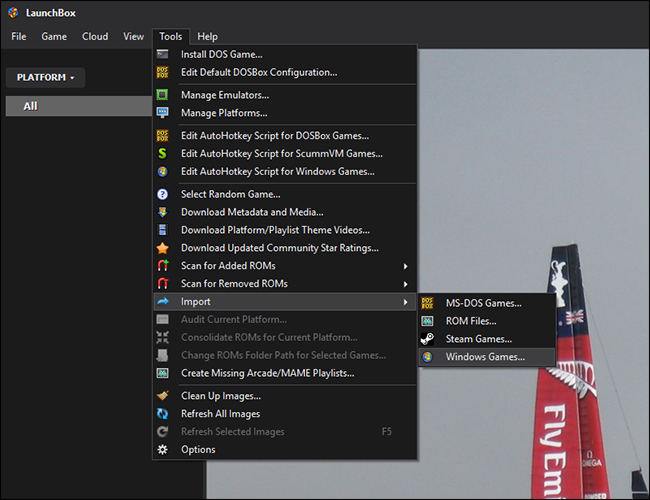Click the green dollar ScummVM script icon
650x500 pixels.
pos(162,154)
